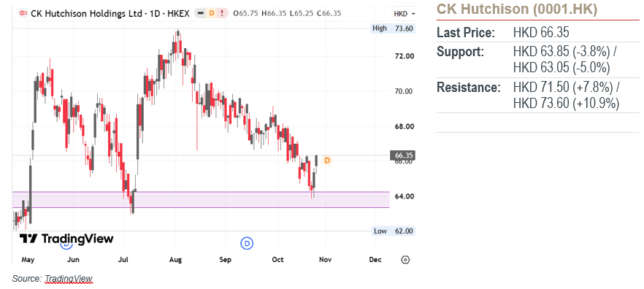Viewport: 644px width, 289px height.
Task: Click the CK Hutchison red symbol logo
Action: [23, 14]
